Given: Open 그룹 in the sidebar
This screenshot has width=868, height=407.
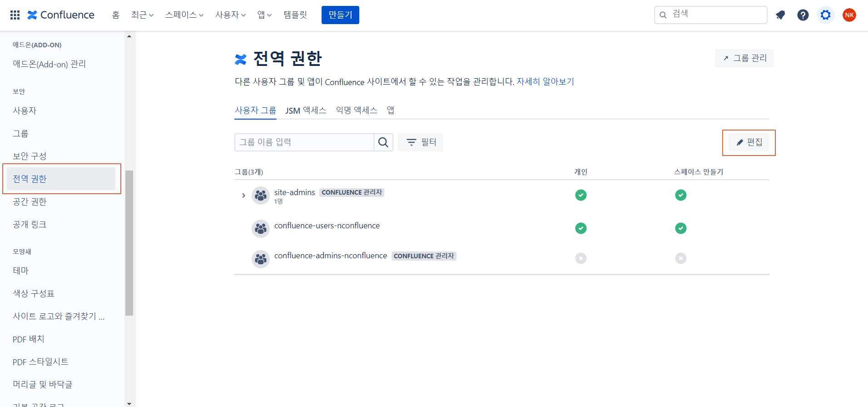Looking at the screenshot, I should click(x=20, y=133).
